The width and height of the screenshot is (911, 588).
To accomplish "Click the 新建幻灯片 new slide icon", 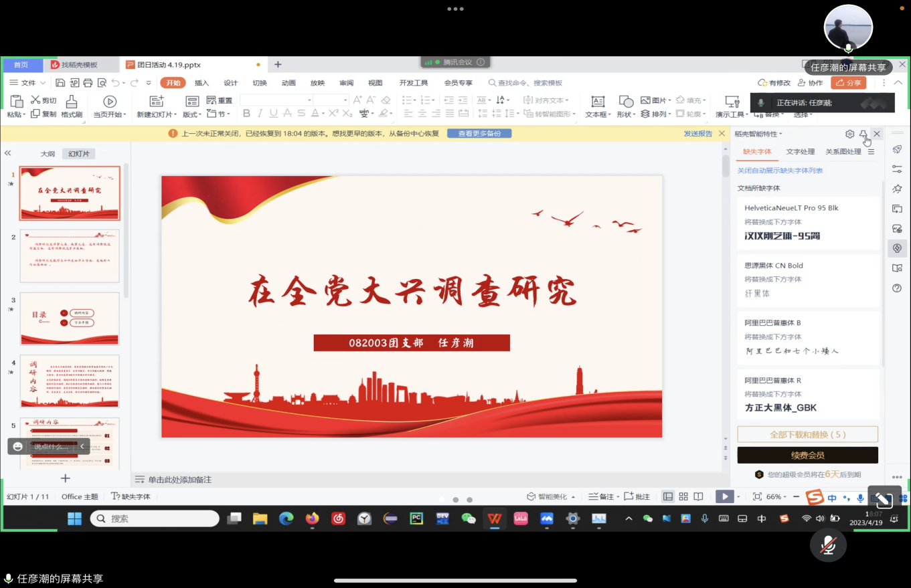I will [157, 102].
